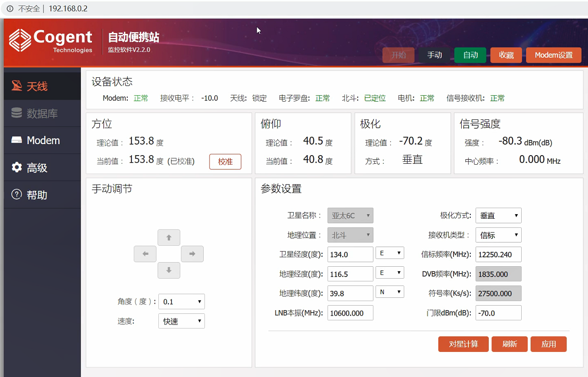The image size is (588, 377).
Task: Open the 高级 sidebar menu
Action: [x=42, y=167]
